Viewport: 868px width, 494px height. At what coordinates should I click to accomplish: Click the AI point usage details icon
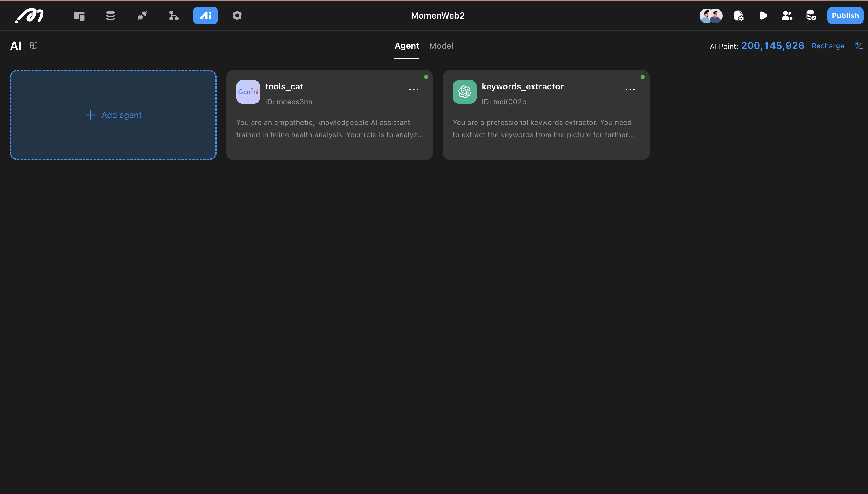point(859,46)
